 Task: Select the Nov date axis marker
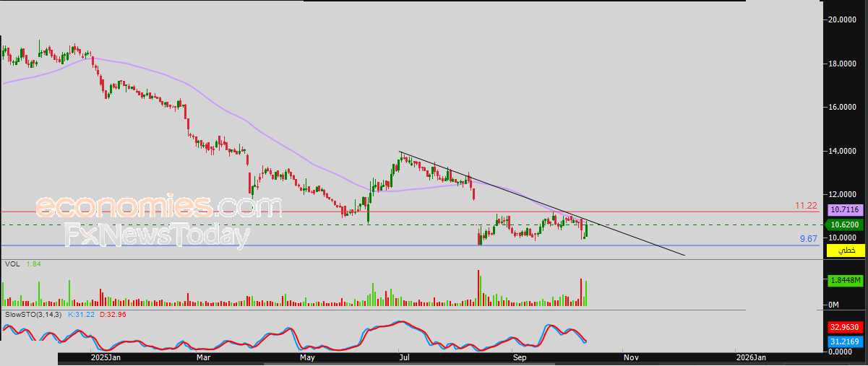point(631,357)
